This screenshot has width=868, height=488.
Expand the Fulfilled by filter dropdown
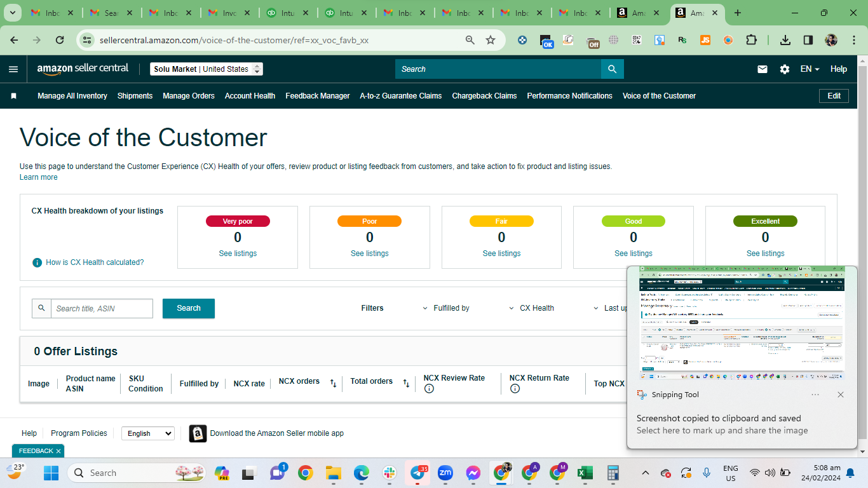[446, 308]
